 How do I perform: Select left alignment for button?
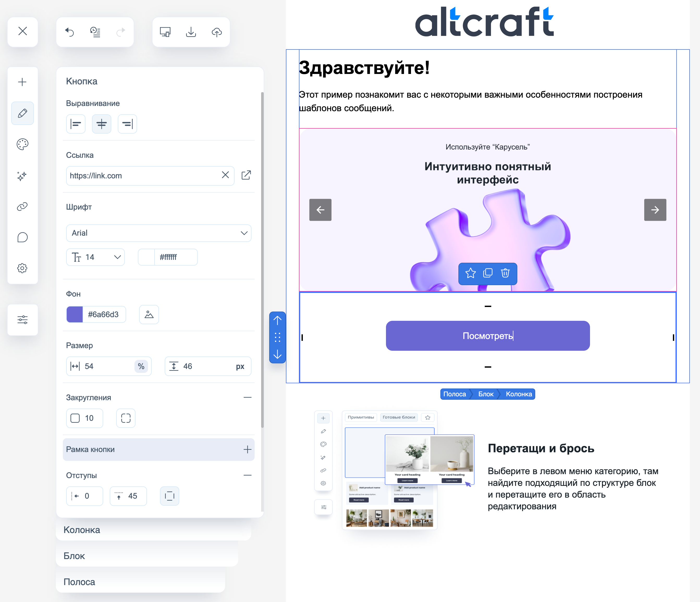pos(76,124)
